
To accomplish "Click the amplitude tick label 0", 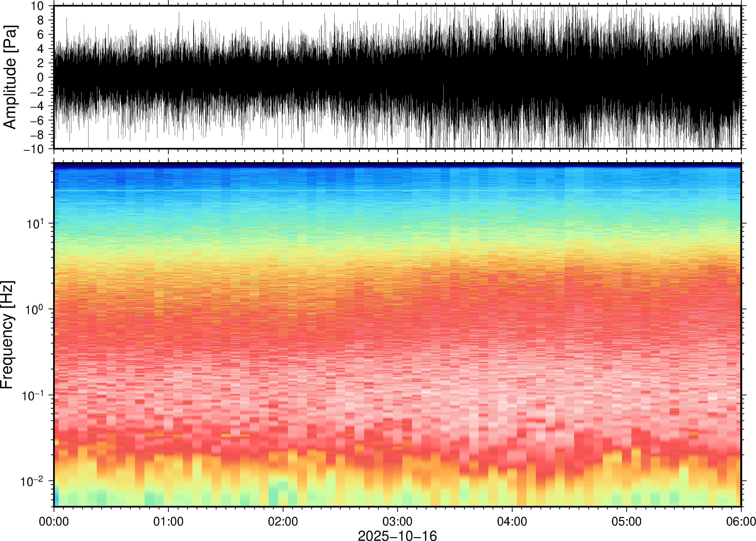I will [x=41, y=78].
